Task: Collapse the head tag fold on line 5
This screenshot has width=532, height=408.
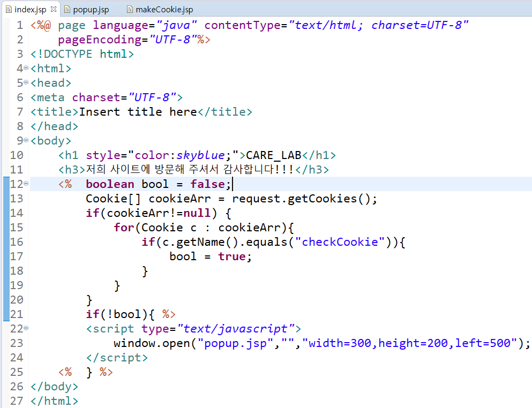Action: [x=26, y=83]
